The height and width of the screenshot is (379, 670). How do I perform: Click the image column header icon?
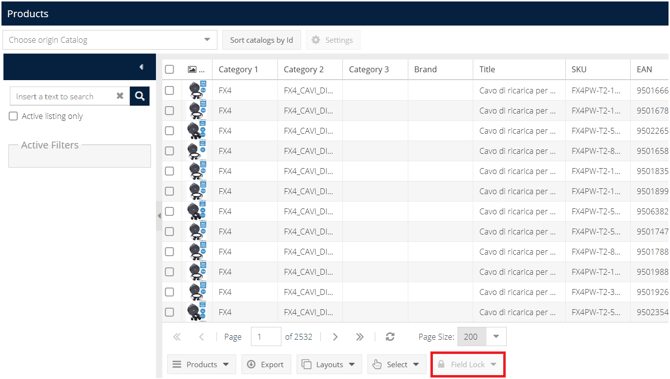192,69
